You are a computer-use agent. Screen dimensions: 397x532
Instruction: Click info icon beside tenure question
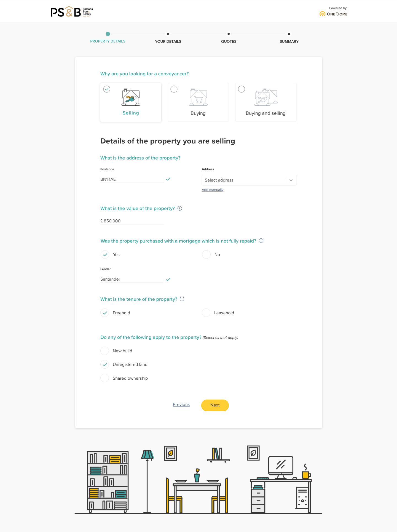(x=182, y=299)
